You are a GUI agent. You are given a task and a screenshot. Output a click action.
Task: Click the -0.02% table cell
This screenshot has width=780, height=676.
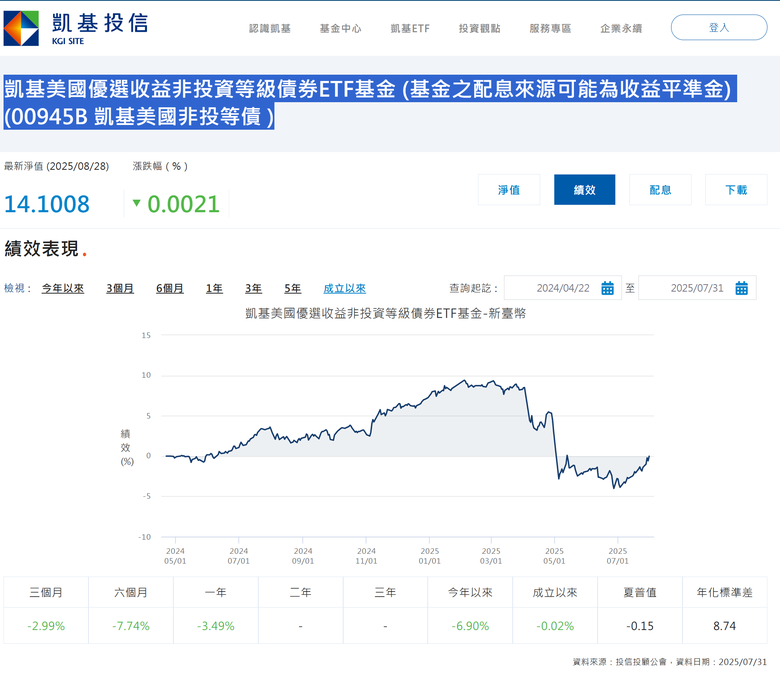click(555, 626)
